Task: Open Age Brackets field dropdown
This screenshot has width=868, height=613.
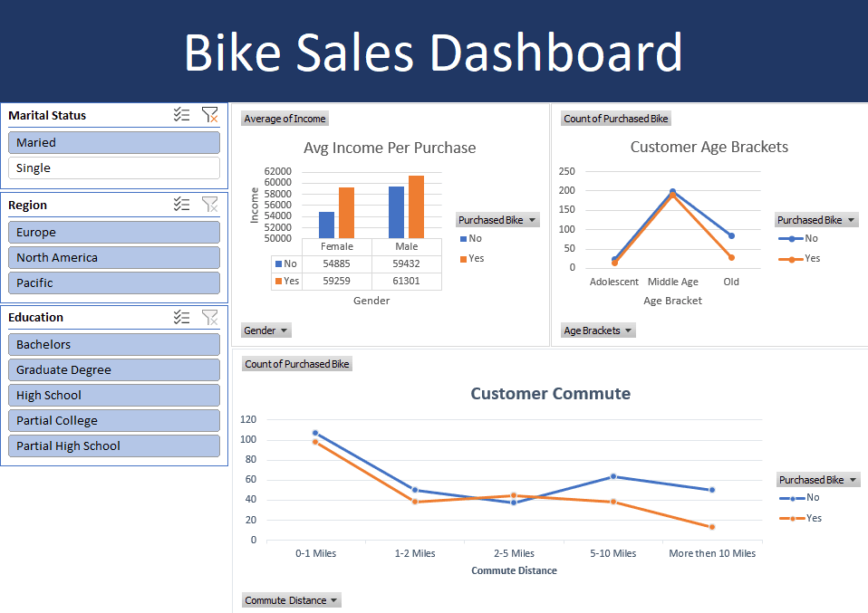Action: coord(598,330)
